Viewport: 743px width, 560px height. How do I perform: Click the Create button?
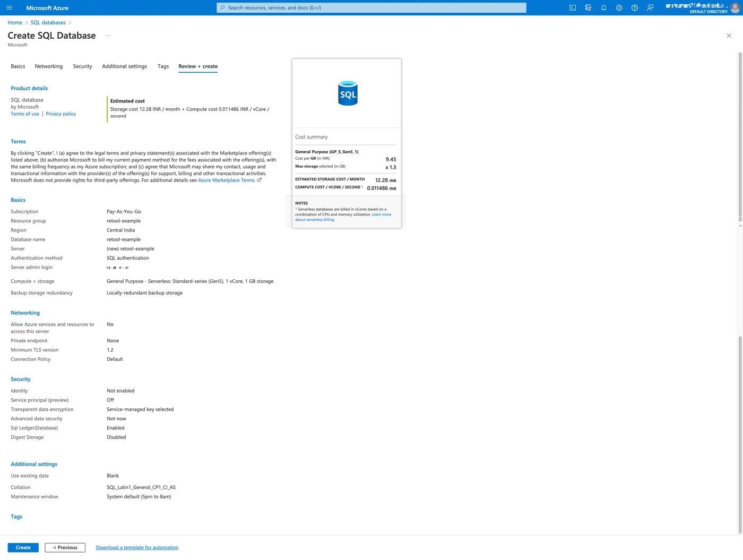pyautogui.click(x=23, y=547)
